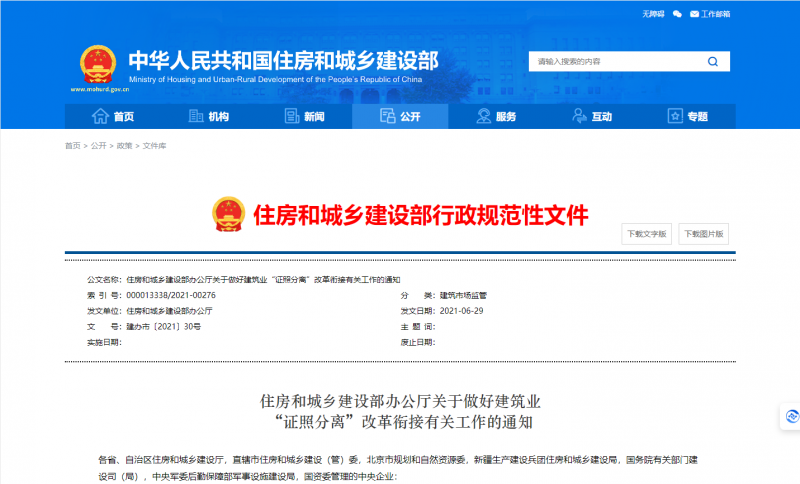Click 政策 in the breadcrumb trail
Screen dimensions: 800x484
(124, 146)
